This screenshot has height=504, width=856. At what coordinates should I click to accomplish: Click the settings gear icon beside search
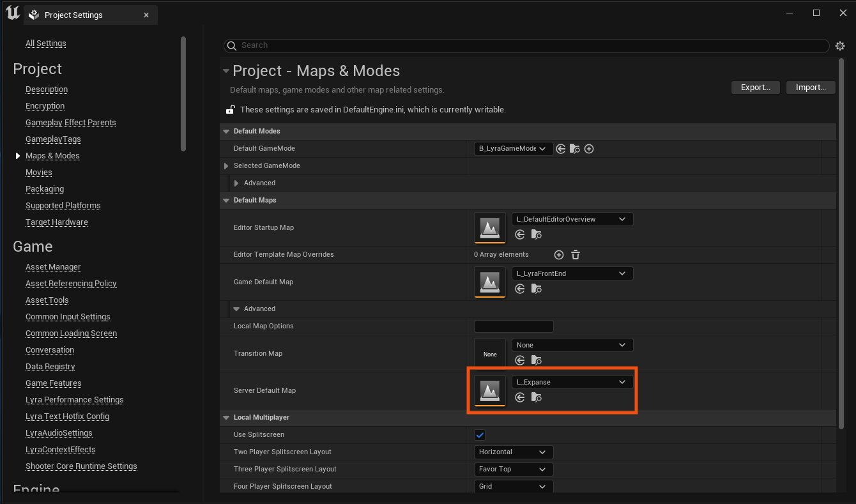[x=840, y=46]
